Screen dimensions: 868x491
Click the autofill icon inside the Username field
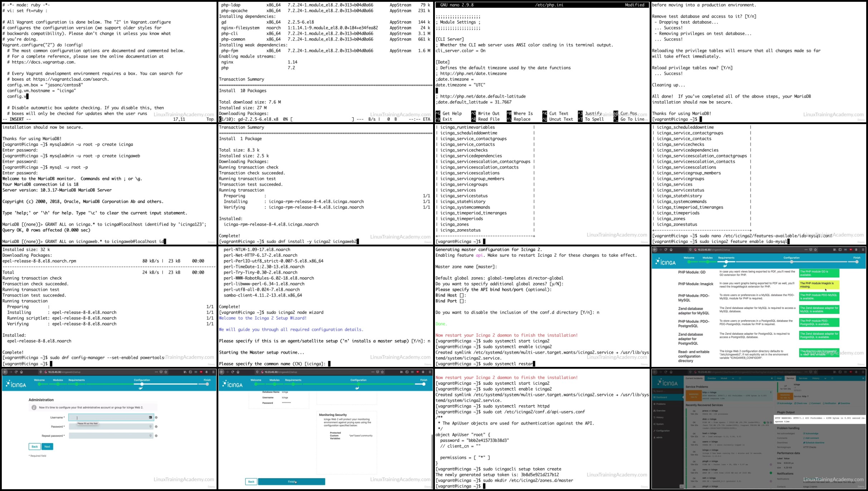pos(150,417)
